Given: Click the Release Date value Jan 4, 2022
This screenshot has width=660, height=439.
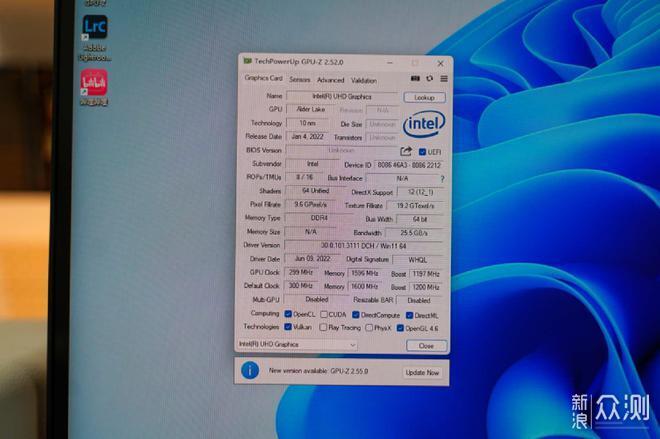Looking at the screenshot, I should point(307,136).
